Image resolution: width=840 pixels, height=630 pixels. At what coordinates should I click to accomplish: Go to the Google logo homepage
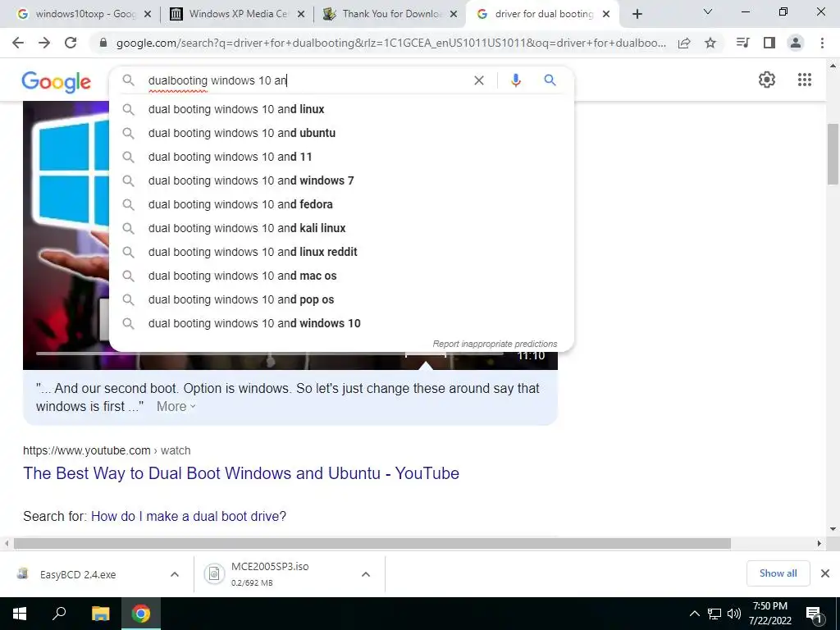pyautogui.click(x=57, y=81)
